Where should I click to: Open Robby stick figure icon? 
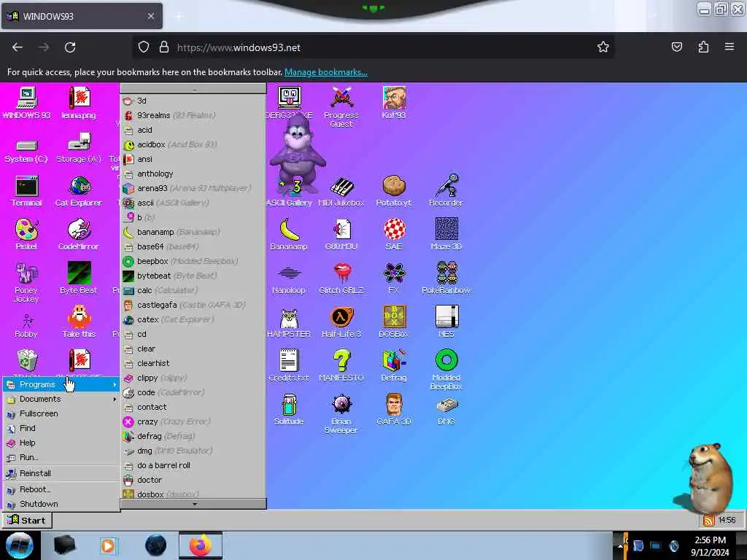pos(26,326)
